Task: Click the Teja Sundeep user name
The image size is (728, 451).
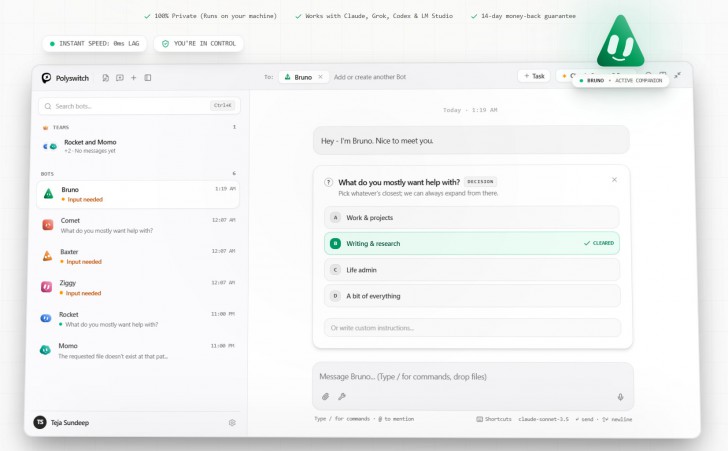Action: [70, 423]
